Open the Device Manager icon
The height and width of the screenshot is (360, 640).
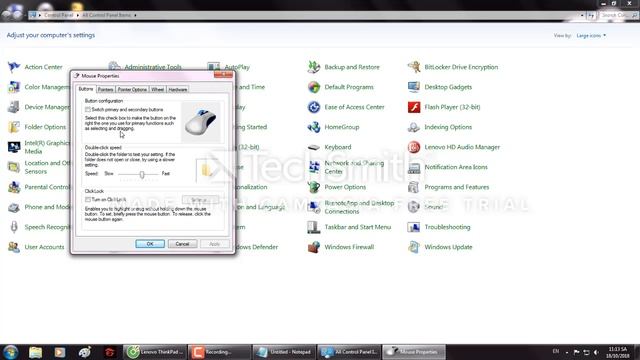tap(14, 107)
